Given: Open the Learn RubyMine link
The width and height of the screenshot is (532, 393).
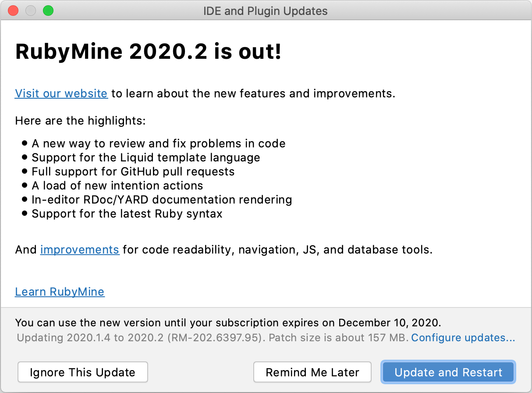Looking at the screenshot, I should coord(60,291).
